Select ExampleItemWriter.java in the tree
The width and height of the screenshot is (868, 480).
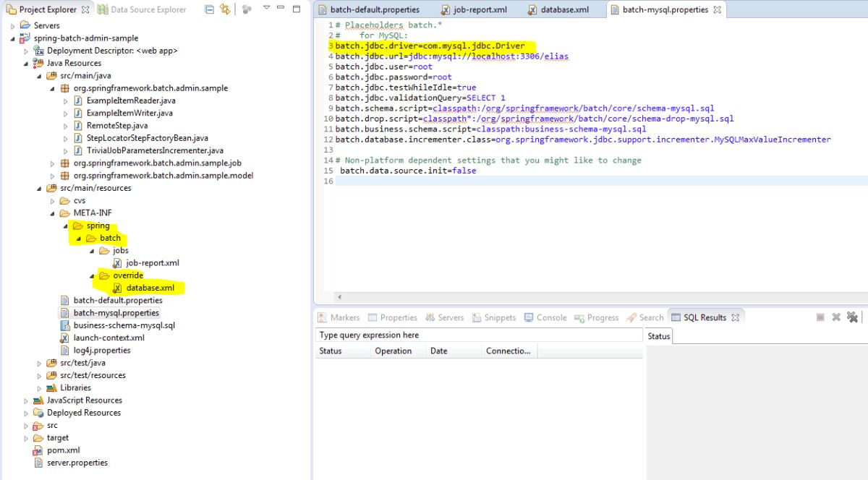click(x=129, y=113)
